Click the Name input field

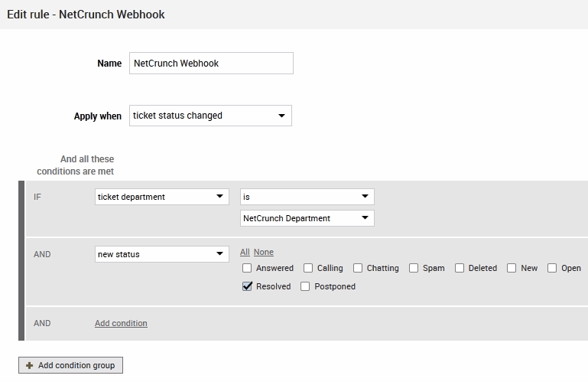pyautogui.click(x=210, y=64)
